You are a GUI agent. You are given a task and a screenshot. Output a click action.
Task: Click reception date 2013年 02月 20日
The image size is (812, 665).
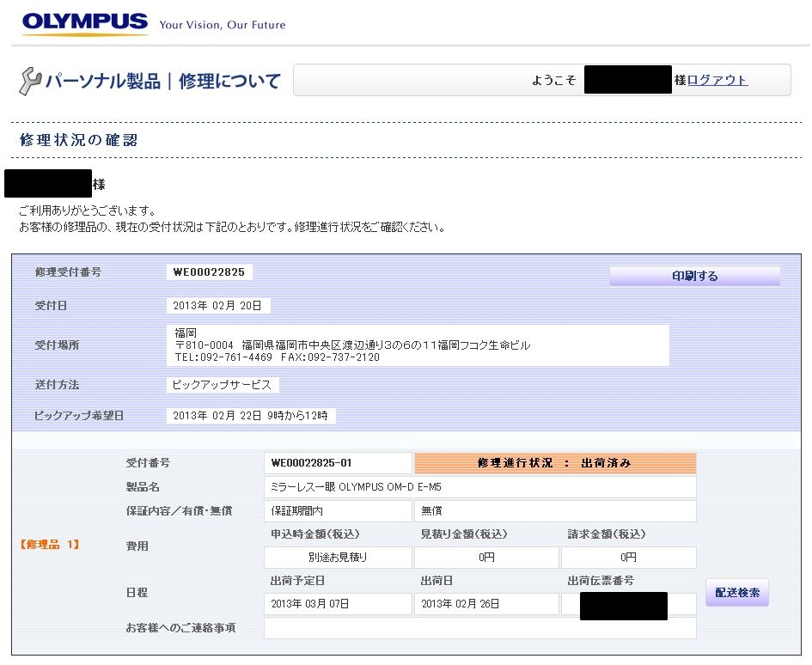pyautogui.click(x=218, y=306)
